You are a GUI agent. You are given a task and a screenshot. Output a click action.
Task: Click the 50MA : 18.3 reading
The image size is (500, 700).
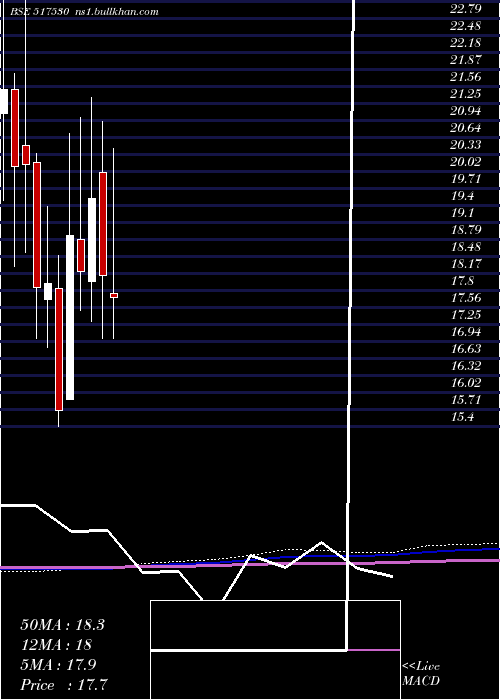[x=62, y=625]
